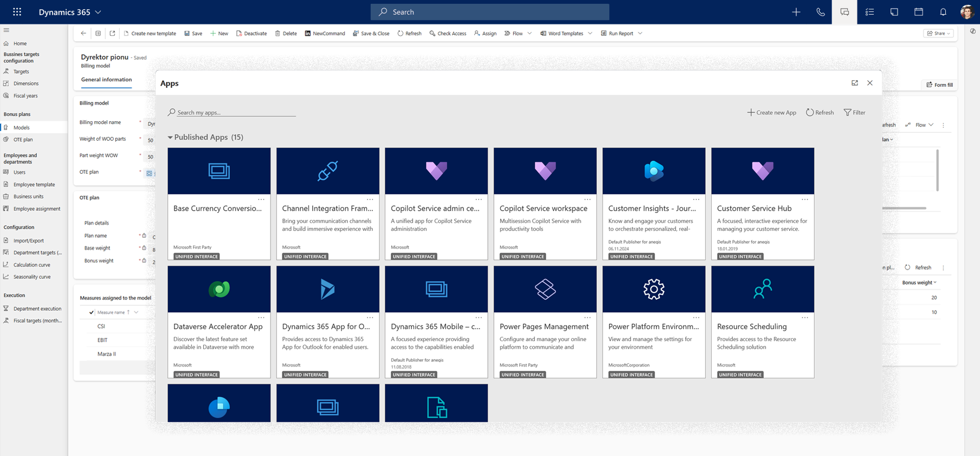The image size is (980, 456).
Task: Go to Home in the sidebar
Action: 20,43
